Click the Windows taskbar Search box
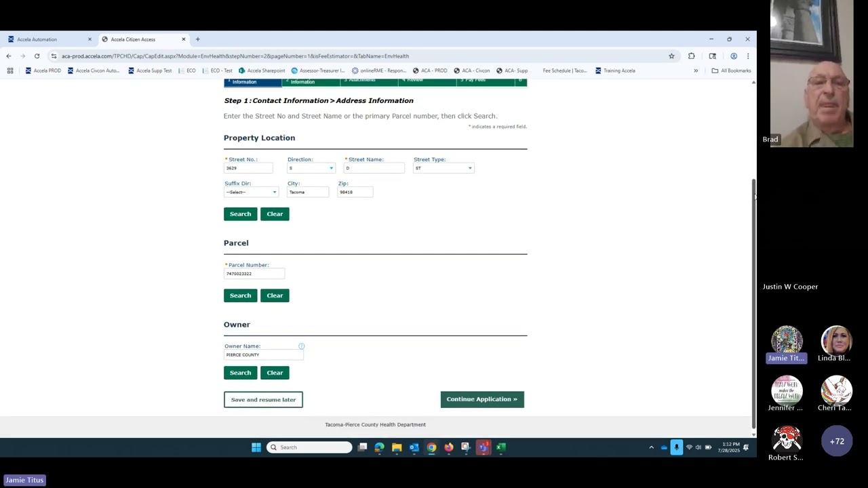This screenshot has width=868, height=488. tap(309, 447)
